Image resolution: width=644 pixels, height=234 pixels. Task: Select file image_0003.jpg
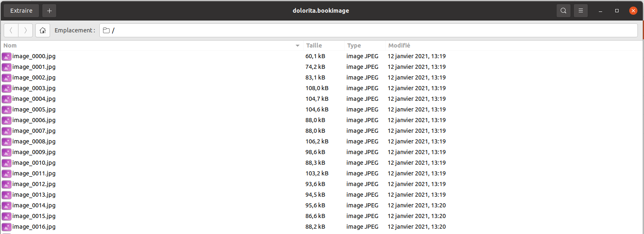pos(34,88)
